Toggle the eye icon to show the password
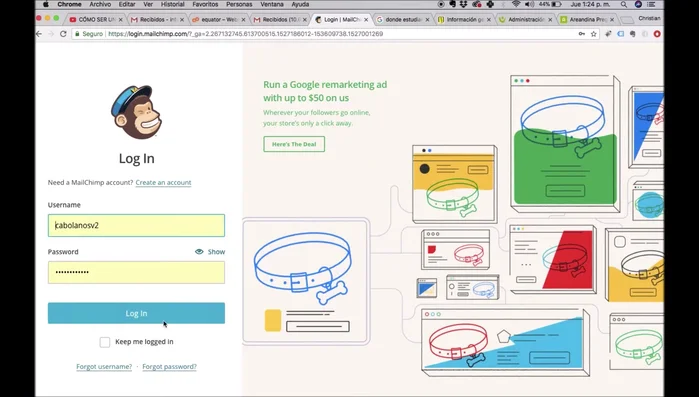699x397 pixels. (199, 252)
